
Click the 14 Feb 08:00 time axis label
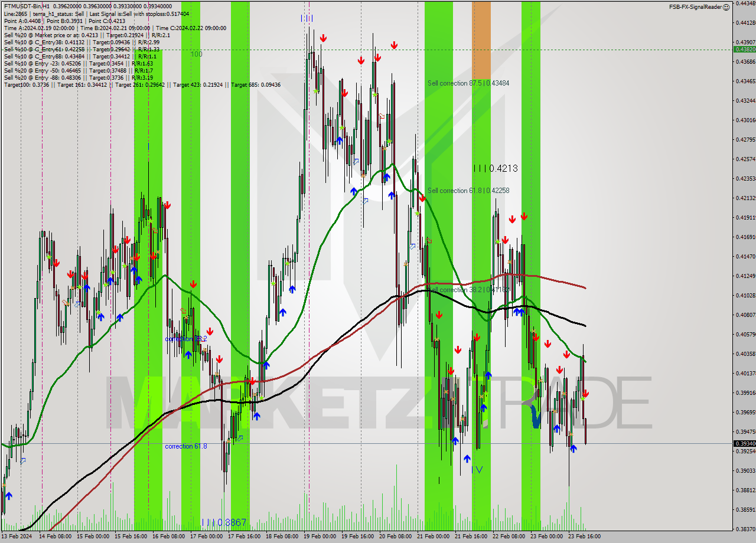tap(55, 537)
